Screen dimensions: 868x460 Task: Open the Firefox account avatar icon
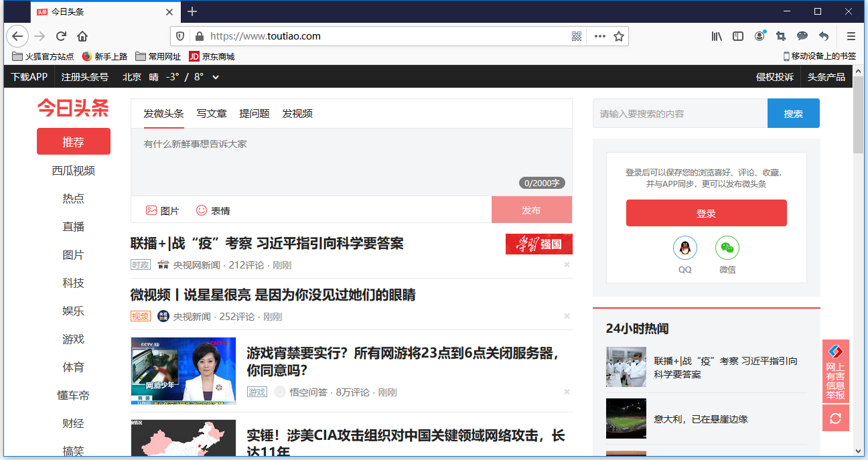point(759,35)
